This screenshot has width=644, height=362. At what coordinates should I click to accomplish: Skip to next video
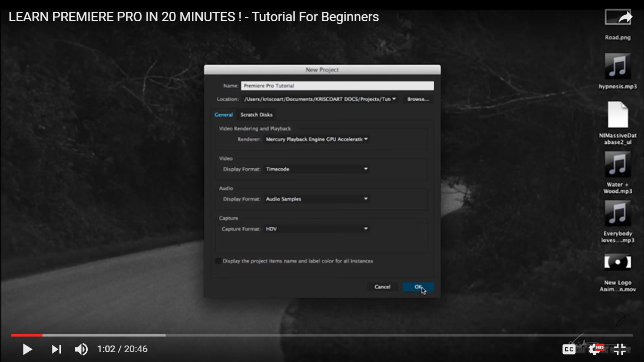coord(57,349)
